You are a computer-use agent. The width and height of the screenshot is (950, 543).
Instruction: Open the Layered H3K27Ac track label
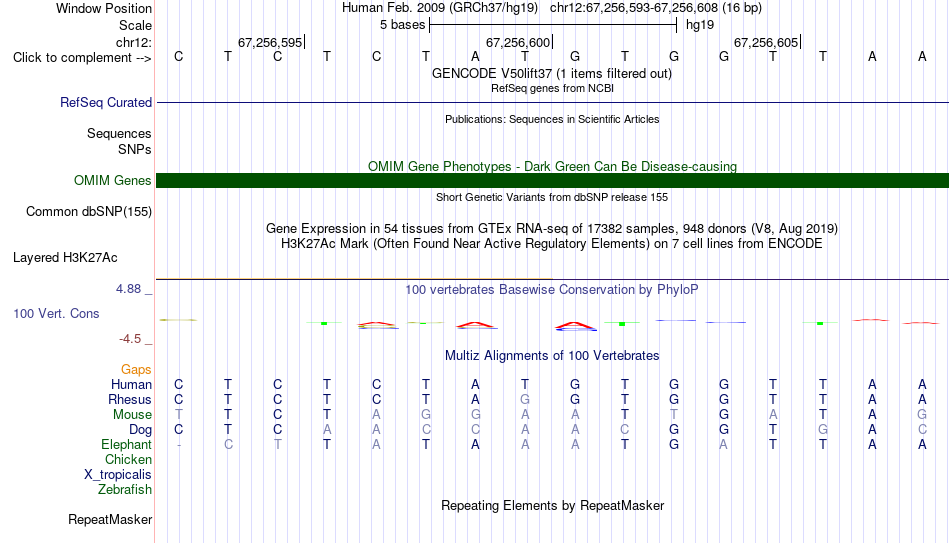(65, 258)
